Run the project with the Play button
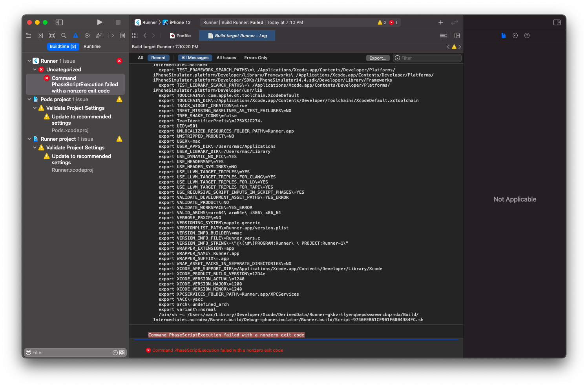 tap(100, 22)
